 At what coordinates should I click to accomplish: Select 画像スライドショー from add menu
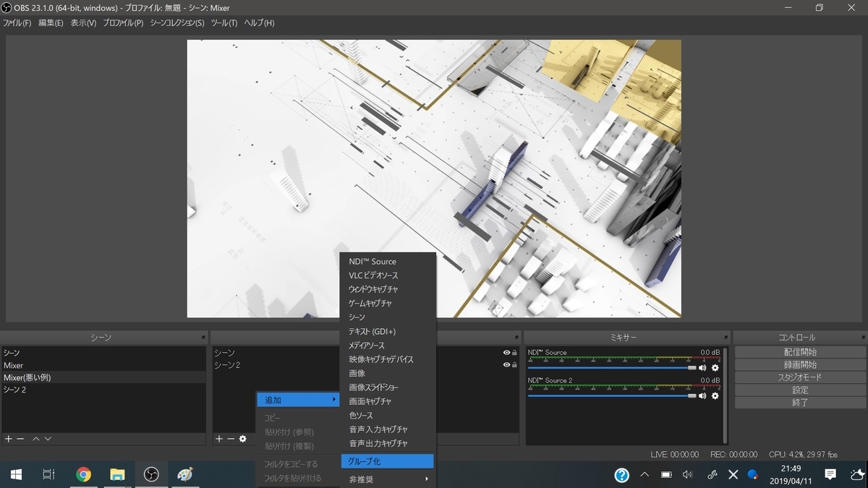point(387,388)
